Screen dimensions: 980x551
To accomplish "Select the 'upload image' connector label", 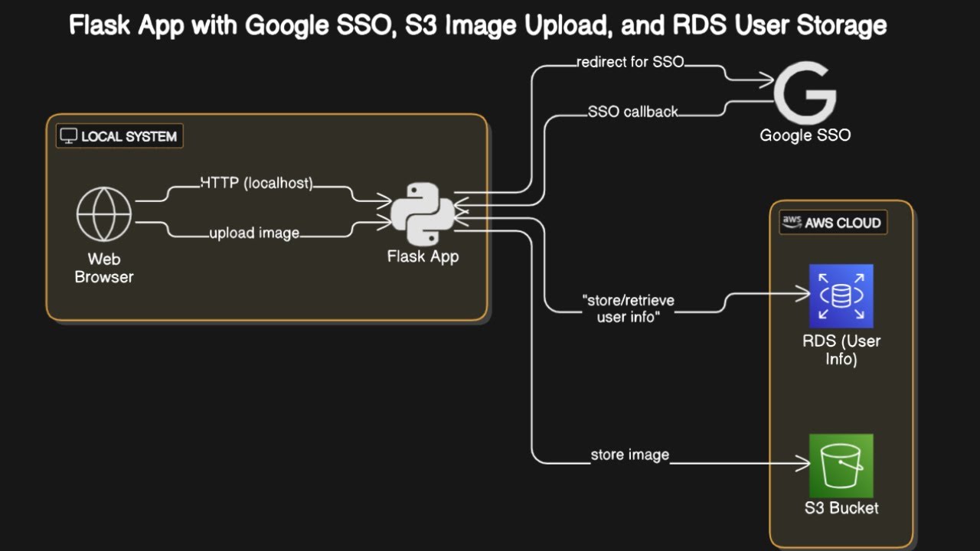I will (x=254, y=233).
